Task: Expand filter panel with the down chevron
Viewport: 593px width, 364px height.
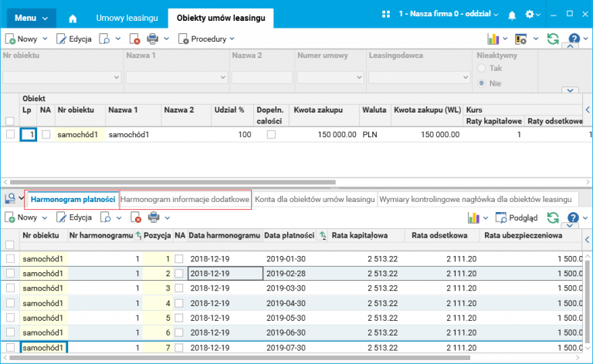Action: tap(570, 90)
